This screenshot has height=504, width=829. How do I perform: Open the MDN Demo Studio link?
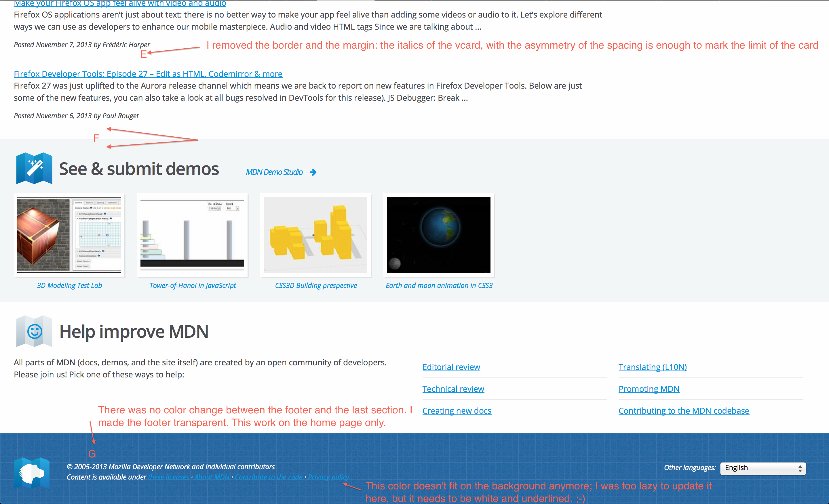point(274,172)
